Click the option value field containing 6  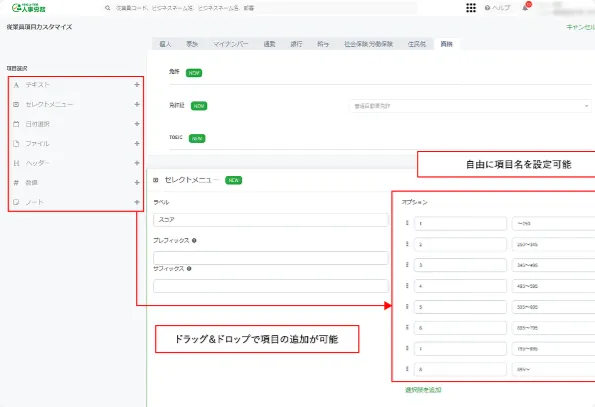(x=460, y=328)
